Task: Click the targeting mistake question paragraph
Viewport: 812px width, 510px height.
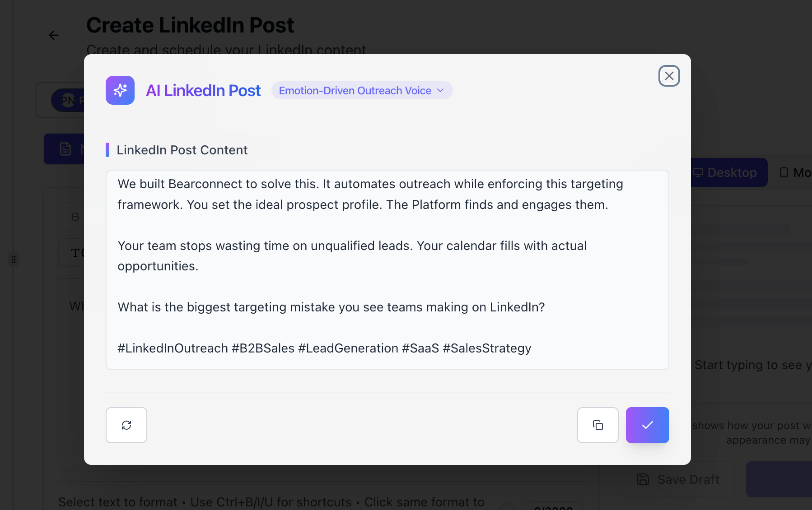Action: (x=331, y=307)
